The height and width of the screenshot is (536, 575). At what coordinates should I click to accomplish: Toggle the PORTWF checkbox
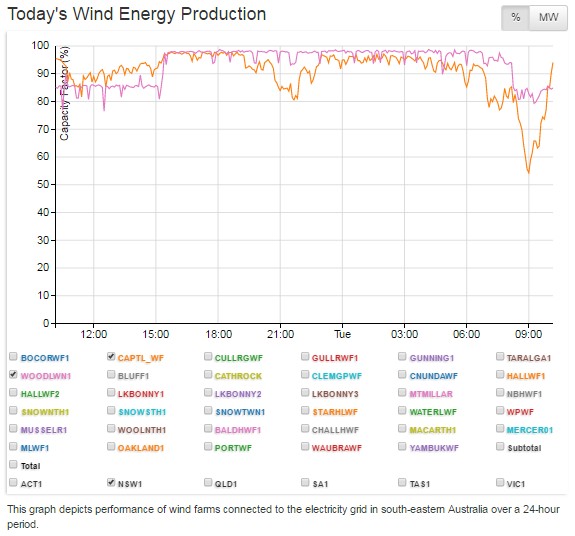208,446
